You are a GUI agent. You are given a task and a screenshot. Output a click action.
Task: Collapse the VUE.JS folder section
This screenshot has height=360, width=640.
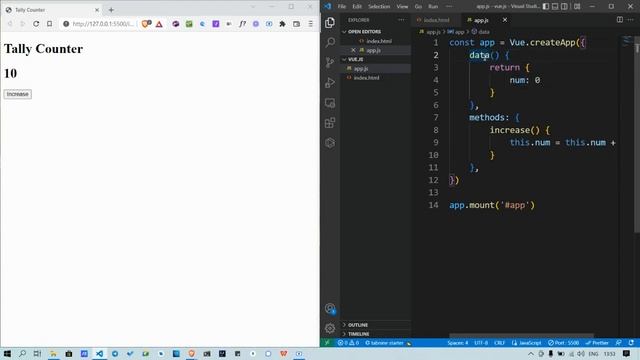376,59
